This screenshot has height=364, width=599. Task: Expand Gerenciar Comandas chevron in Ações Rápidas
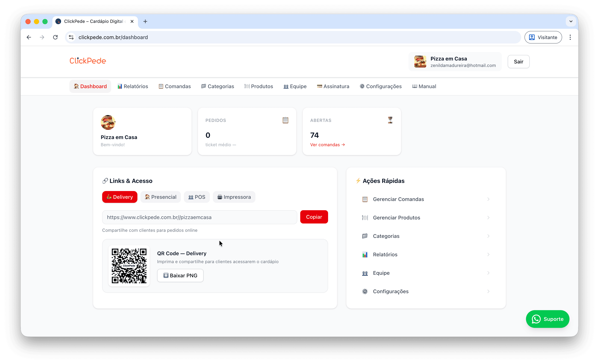[x=488, y=199]
